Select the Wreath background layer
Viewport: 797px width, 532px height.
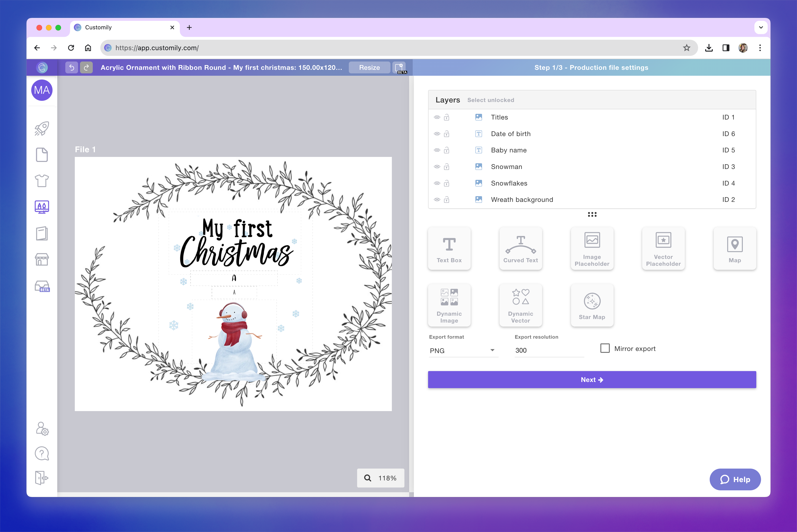tap(522, 199)
